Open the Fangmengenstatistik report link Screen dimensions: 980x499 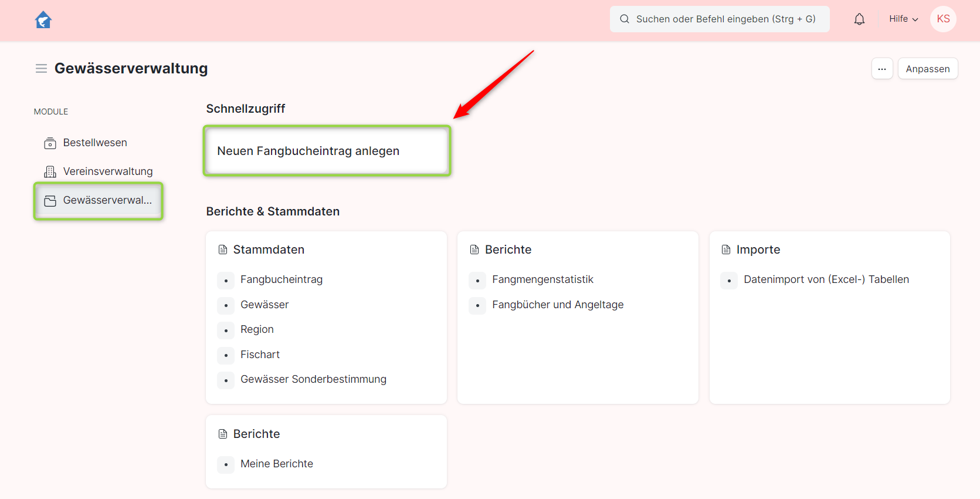(x=542, y=280)
